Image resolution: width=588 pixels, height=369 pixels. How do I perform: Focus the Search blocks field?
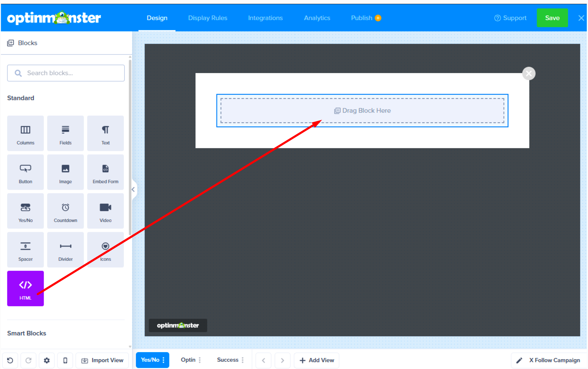coord(66,73)
